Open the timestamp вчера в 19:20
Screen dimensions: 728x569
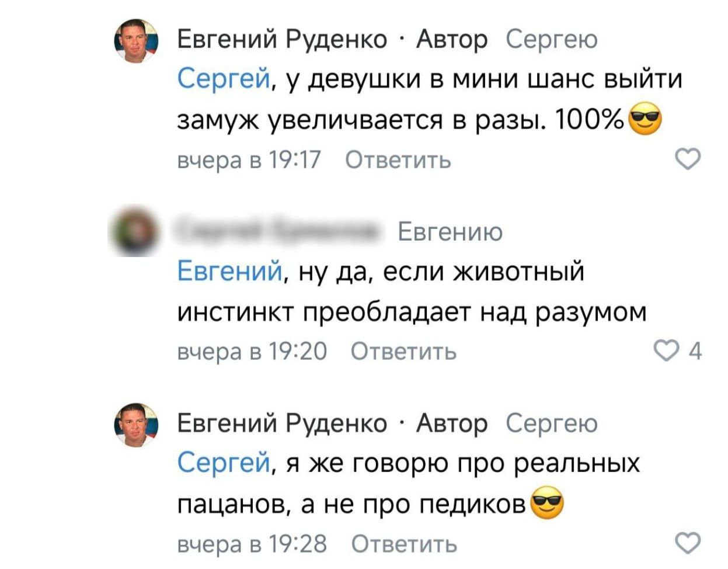click(252, 351)
